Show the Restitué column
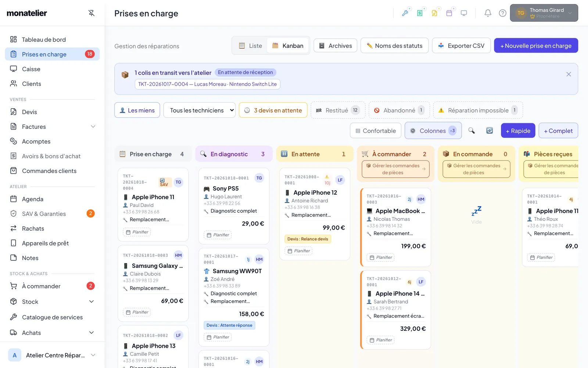588x368 pixels. pos(338,110)
